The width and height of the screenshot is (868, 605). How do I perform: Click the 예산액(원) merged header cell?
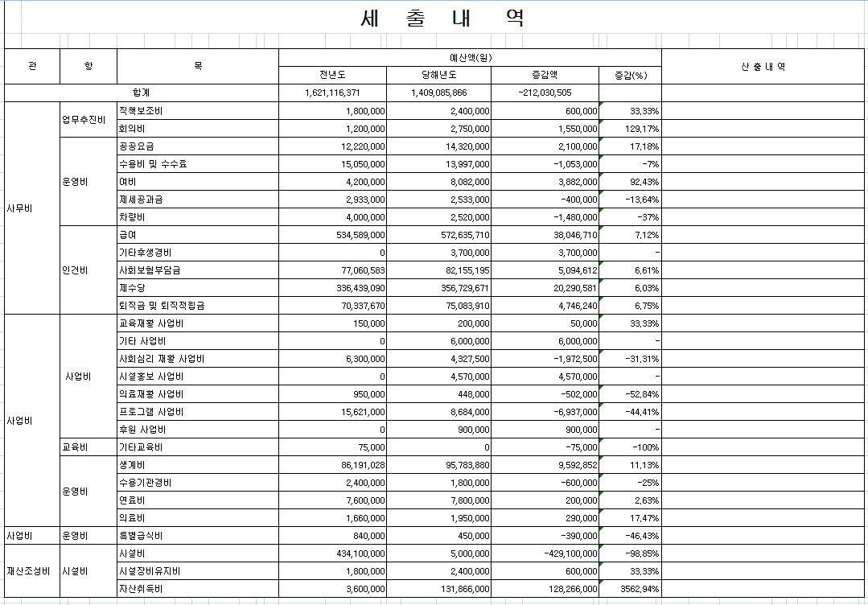pyautogui.click(x=470, y=57)
